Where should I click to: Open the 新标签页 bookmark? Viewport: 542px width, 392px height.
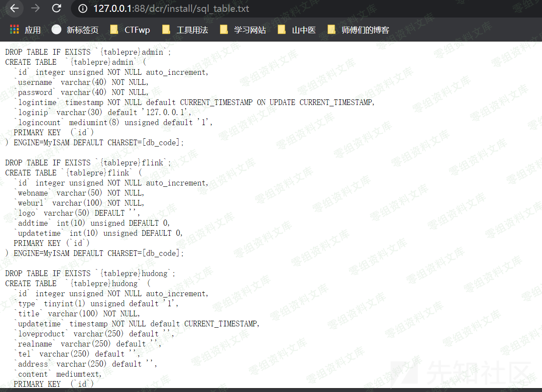click(x=75, y=30)
